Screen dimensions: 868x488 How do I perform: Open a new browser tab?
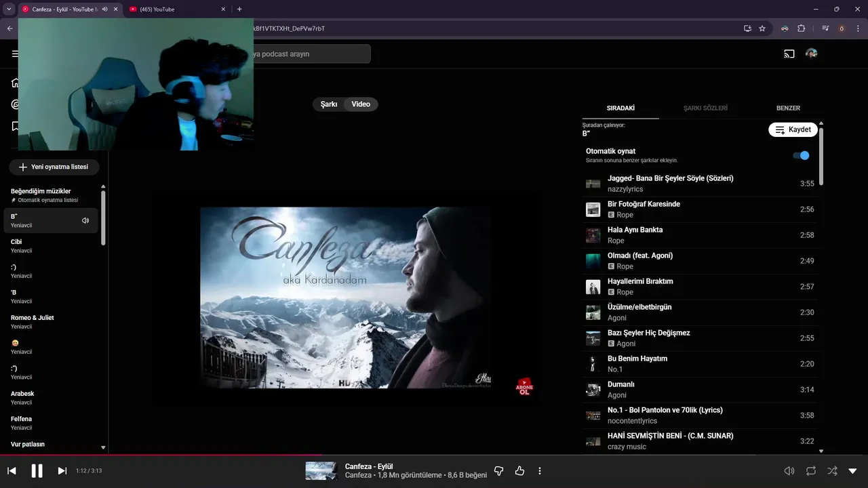(x=239, y=9)
